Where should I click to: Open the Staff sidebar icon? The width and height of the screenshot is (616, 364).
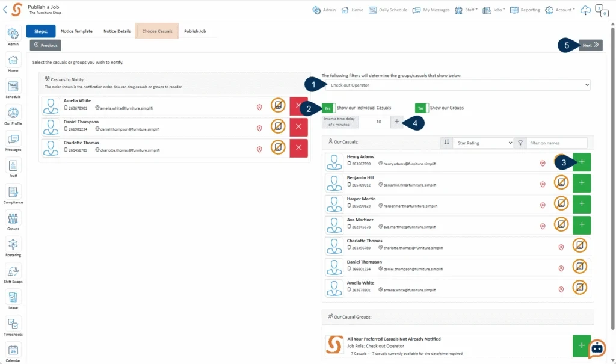tap(13, 168)
